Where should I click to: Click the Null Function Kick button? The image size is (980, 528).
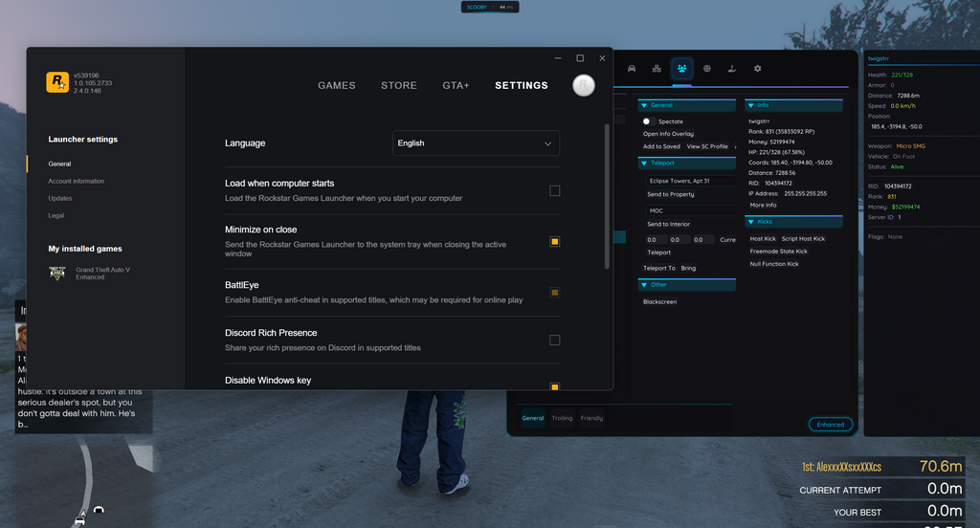coord(774,264)
